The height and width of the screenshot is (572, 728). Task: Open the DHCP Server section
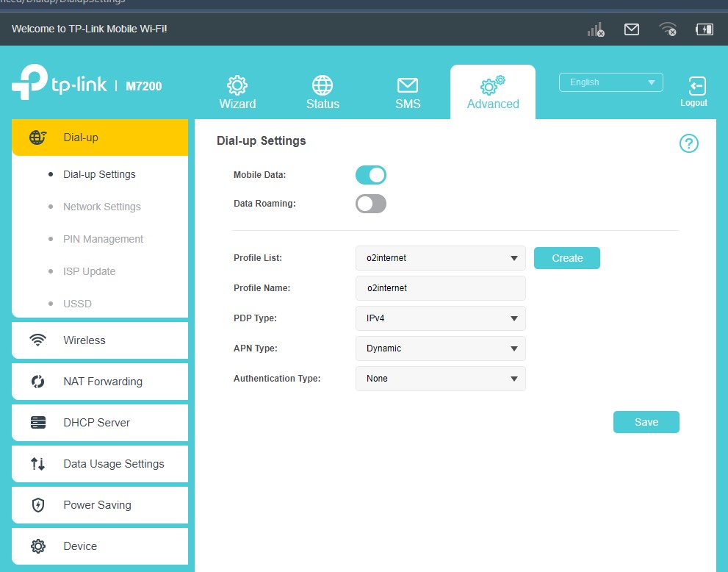click(100, 422)
